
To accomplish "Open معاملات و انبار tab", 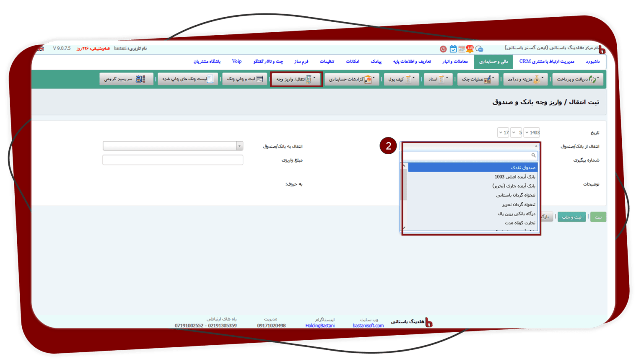I will point(455,62).
